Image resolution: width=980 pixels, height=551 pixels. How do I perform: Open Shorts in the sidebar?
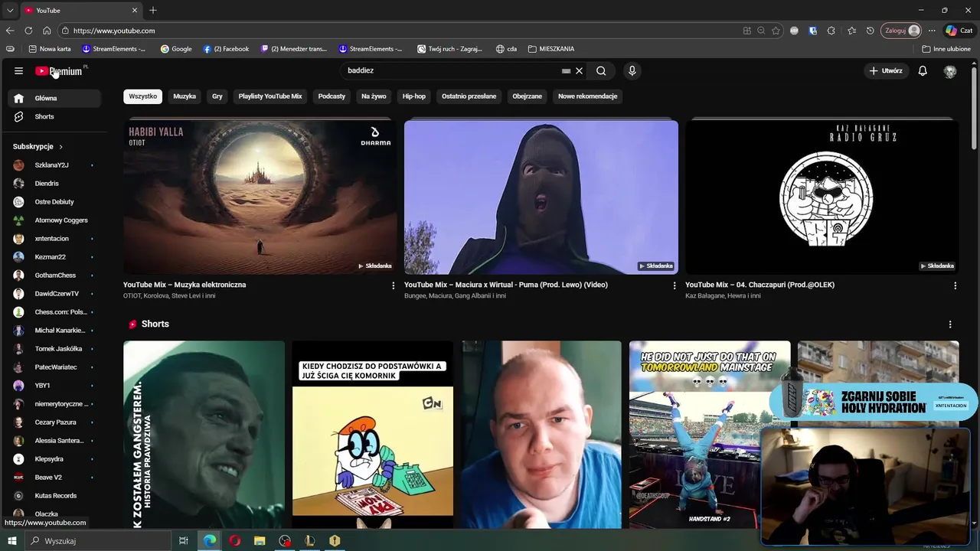[x=54, y=116]
